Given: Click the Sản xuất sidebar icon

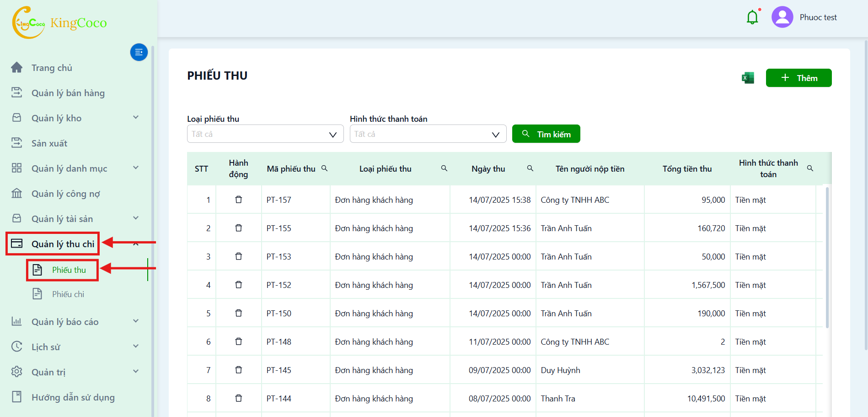Looking at the screenshot, I should click(x=17, y=143).
